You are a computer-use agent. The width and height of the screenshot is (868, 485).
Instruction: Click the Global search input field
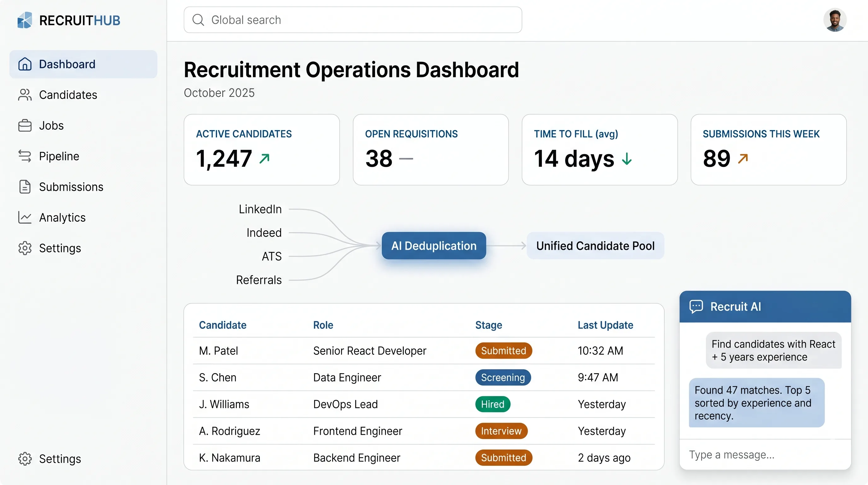pyautogui.click(x=352, y=20)
